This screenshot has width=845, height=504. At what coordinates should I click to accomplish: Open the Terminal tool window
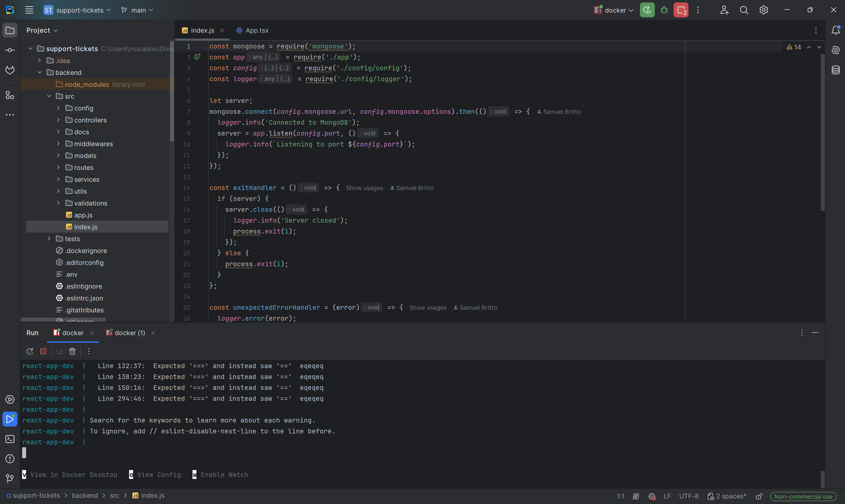point(10,439)
